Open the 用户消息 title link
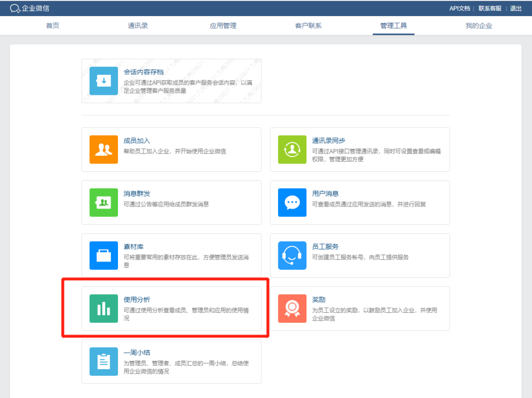532x398 pixels. [x=325, y=194]
